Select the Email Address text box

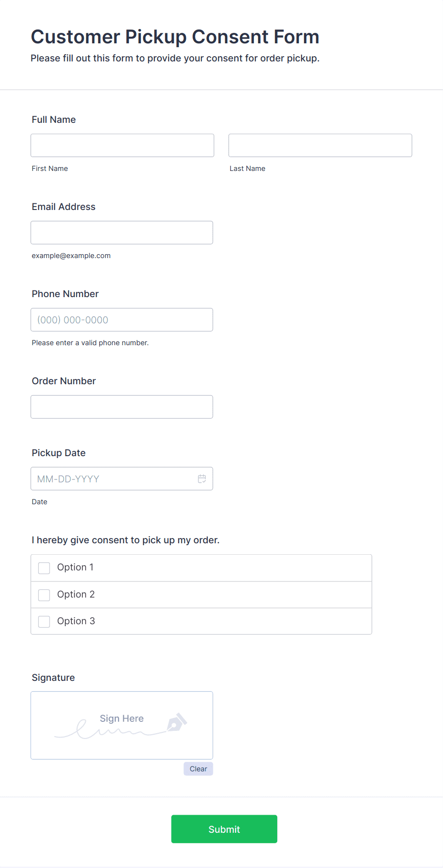[122, 232]
